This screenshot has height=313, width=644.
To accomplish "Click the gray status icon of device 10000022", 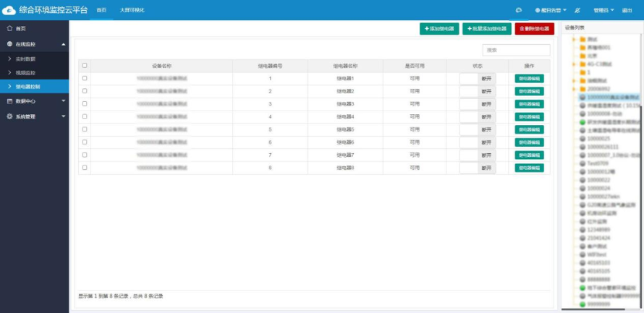I will pos(582,180).
